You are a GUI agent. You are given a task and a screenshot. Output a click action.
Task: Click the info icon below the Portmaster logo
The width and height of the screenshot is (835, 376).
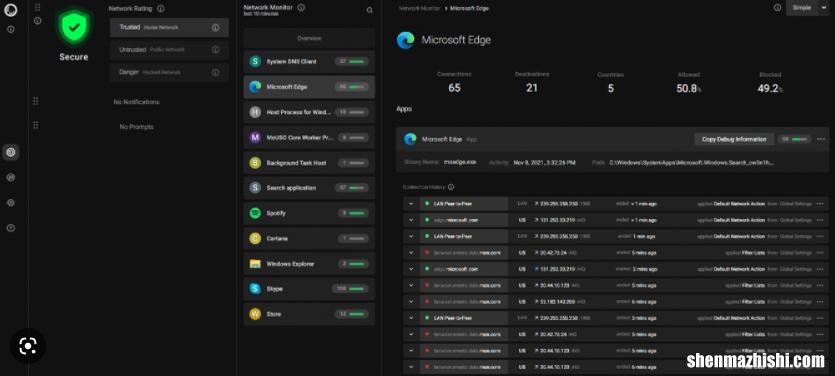point(10,29)
